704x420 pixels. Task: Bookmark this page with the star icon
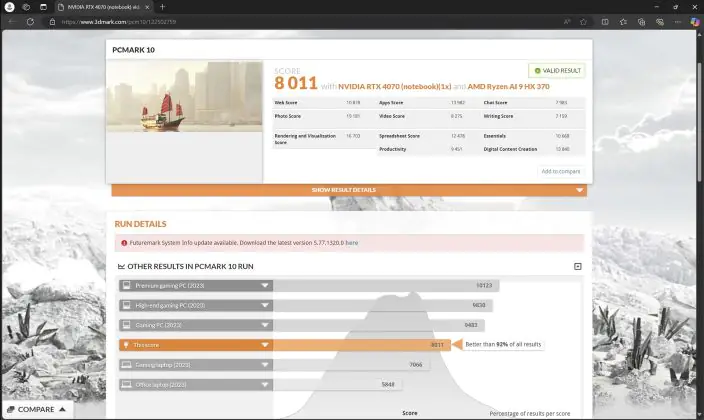click(583, 22)
